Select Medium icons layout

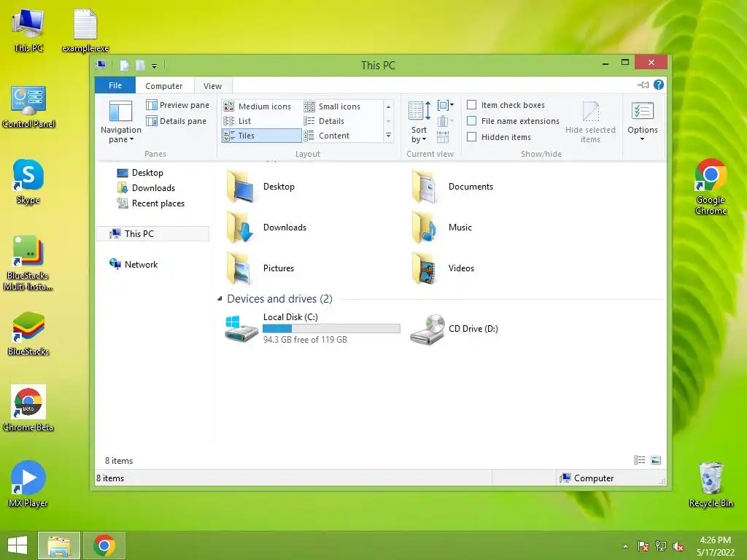[x=258, y=106]
